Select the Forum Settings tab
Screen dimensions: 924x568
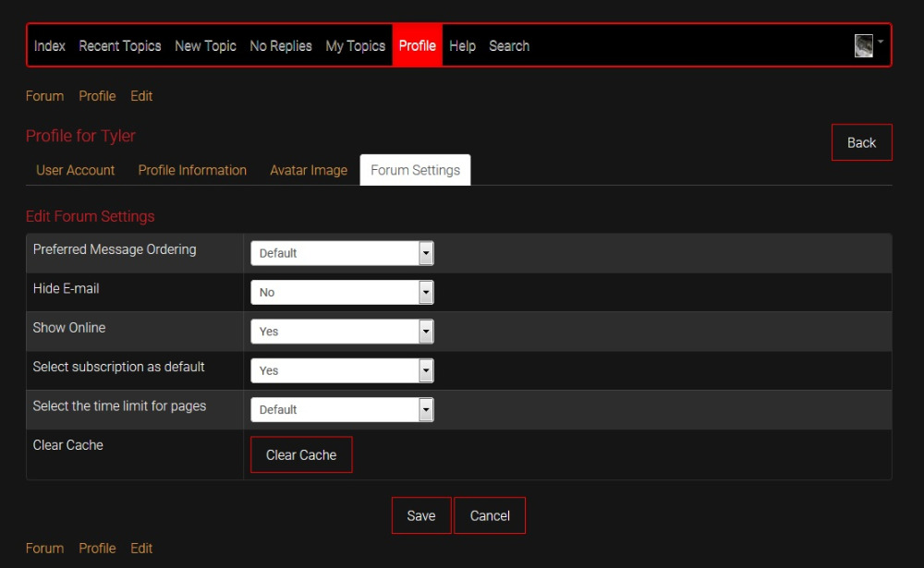[x=415, y=171]
